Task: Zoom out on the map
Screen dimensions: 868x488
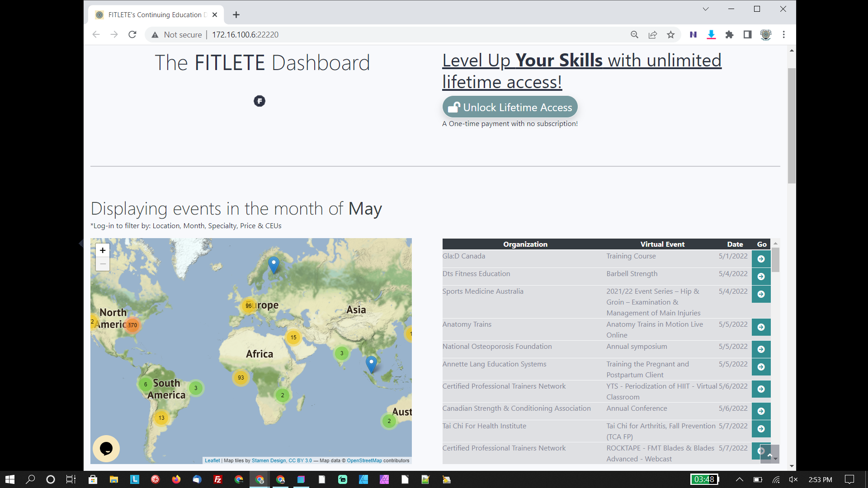Action: point(103,264)
